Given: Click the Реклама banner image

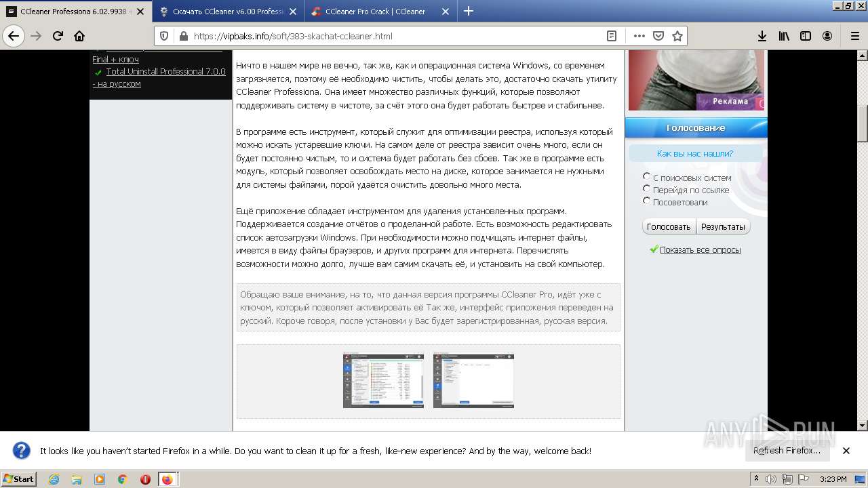Looking at the screenshot, I should [x=696, y=80].
